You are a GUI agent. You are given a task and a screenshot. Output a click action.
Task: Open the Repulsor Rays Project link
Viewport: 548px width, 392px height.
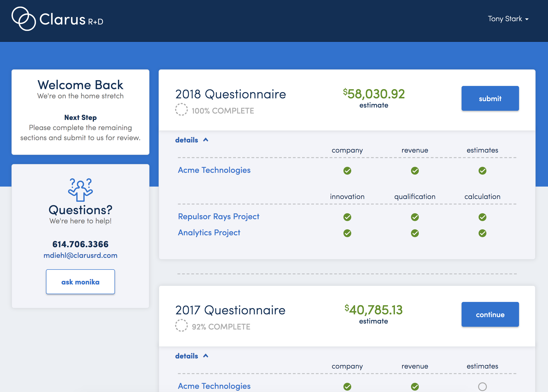218,216
